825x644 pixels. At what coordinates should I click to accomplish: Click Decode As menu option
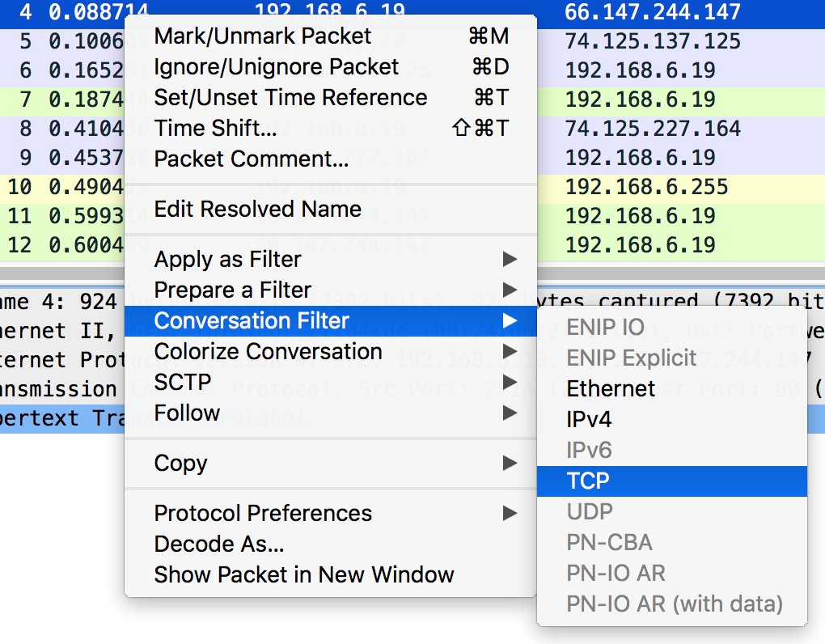(x=218, y=544)
